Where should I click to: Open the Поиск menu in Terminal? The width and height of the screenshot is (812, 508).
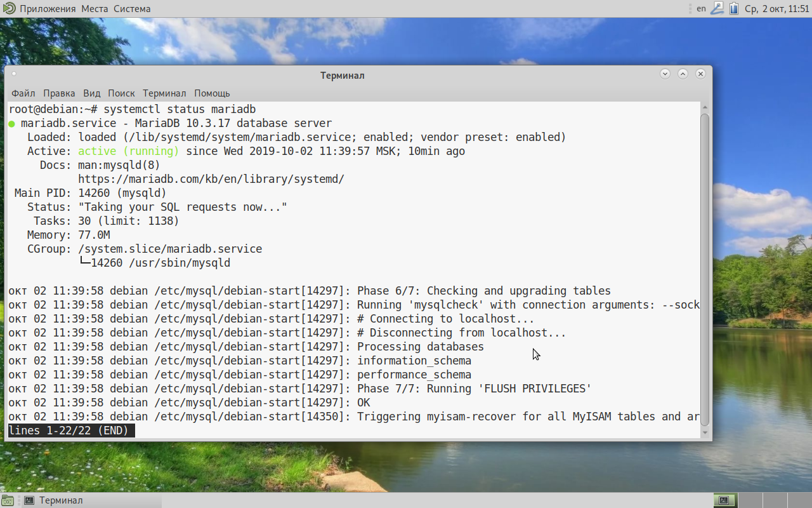(121, 93)
